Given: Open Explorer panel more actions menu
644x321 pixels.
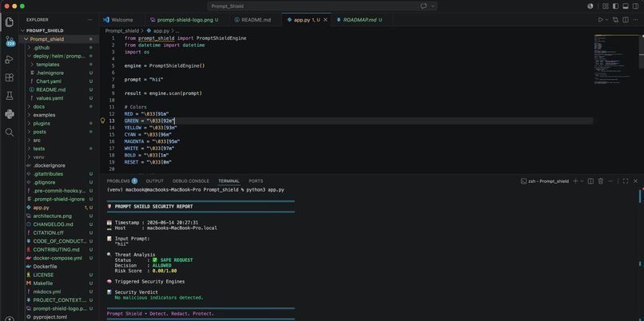Looking at the screenshot, I should pos(90,20).
